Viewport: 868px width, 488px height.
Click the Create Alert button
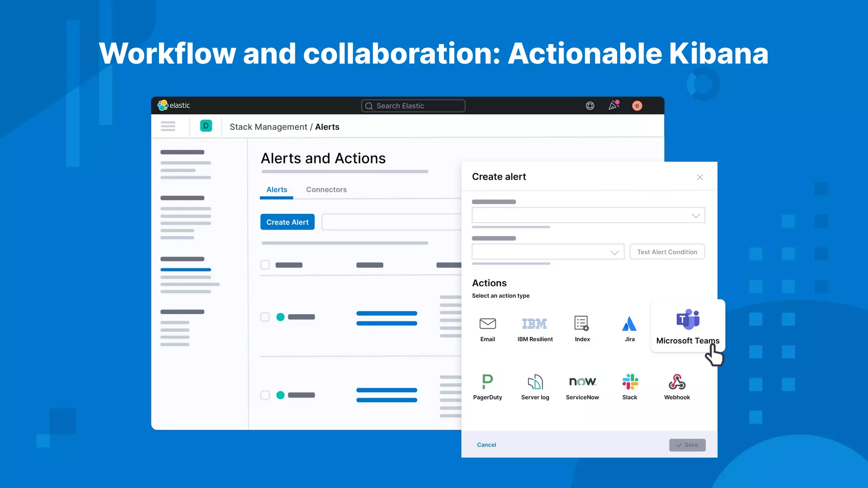[287, 222]
